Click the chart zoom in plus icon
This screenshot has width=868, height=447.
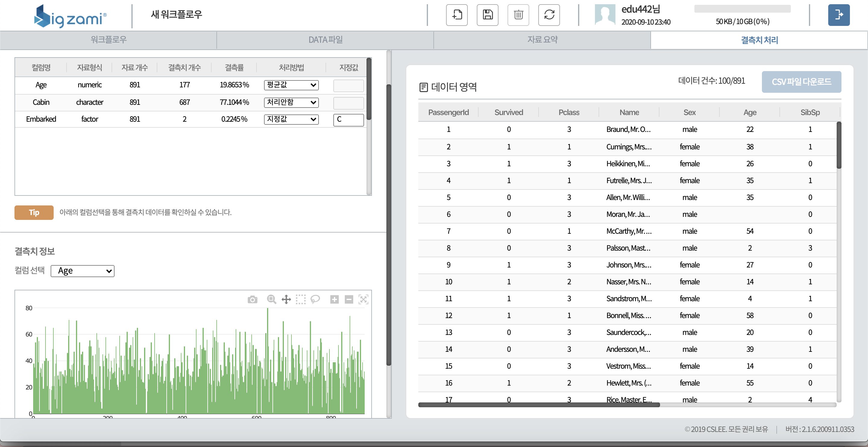point(334,299)
